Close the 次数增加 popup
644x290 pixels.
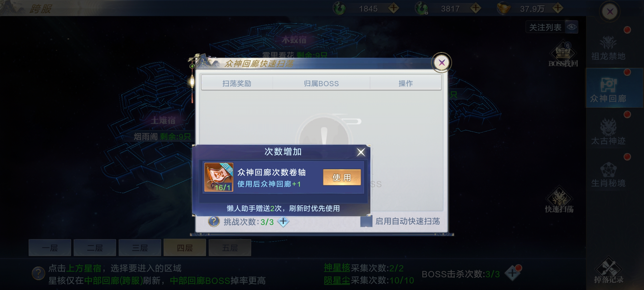click(361, 152)
